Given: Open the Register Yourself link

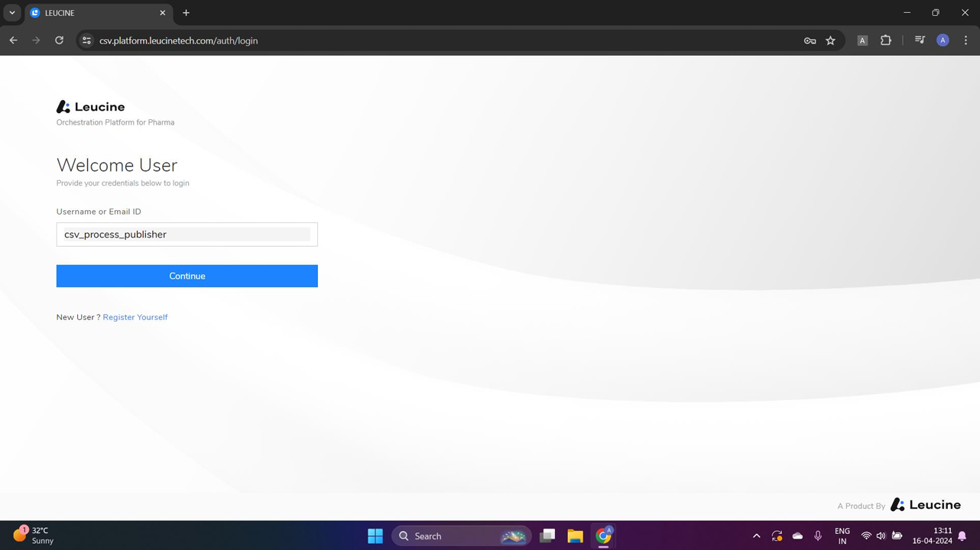Looking at the screenshot, I should point(135,317).
